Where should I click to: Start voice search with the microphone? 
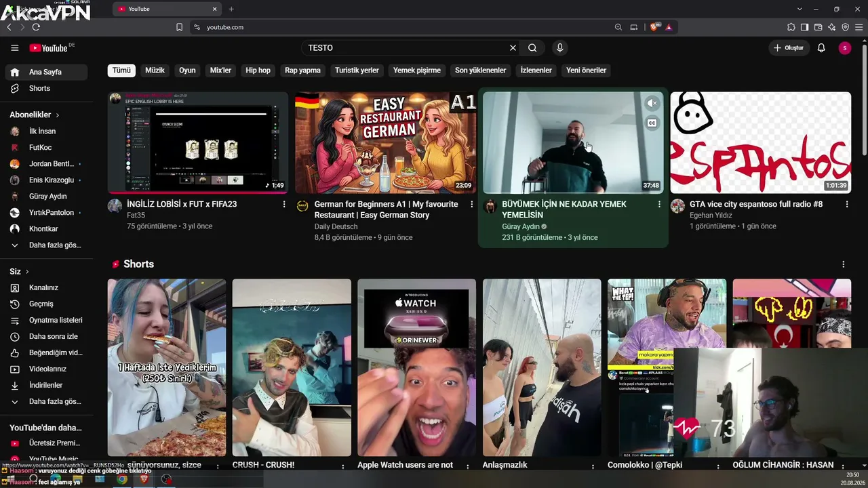coord(559,48)
